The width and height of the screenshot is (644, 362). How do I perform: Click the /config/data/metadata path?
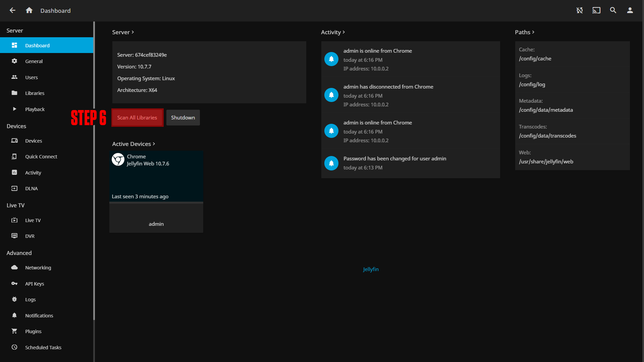pos(546,110)
